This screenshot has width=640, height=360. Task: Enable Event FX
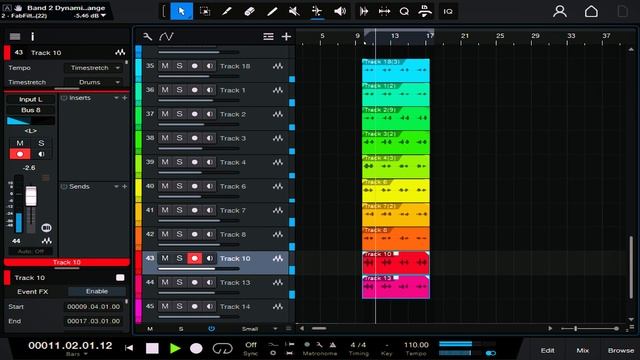pyautogui.click(x=97, y=291)
